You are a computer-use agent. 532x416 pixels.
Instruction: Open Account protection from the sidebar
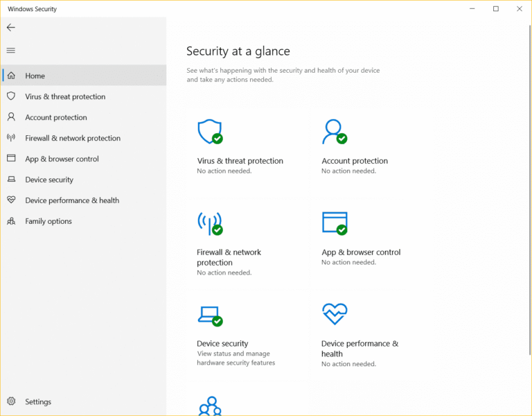83,117
